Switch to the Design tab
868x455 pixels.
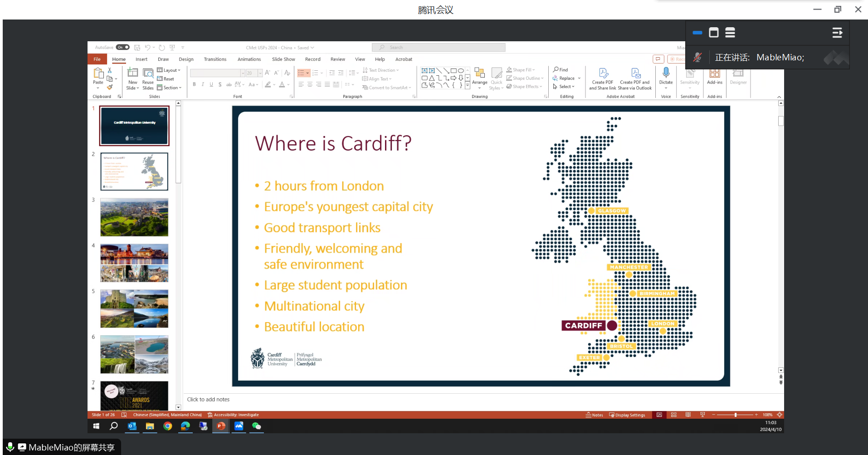pyautogui.click(x=186, y=59)
